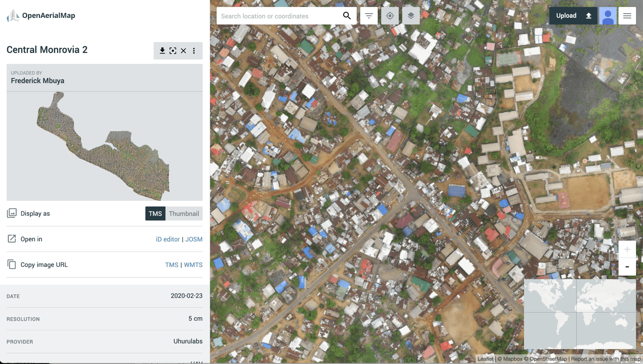Image resolution: width=643 pixels, height=364 pixels.
Task: Click Report an issue with this map
Action: (x=606, y=359)
